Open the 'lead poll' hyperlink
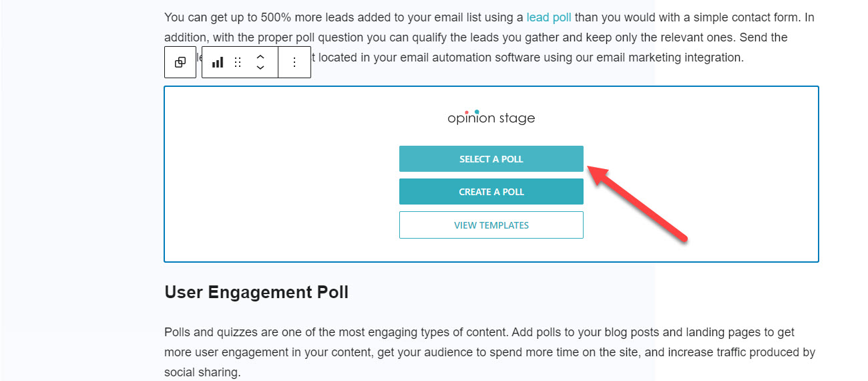 [549, 17]
